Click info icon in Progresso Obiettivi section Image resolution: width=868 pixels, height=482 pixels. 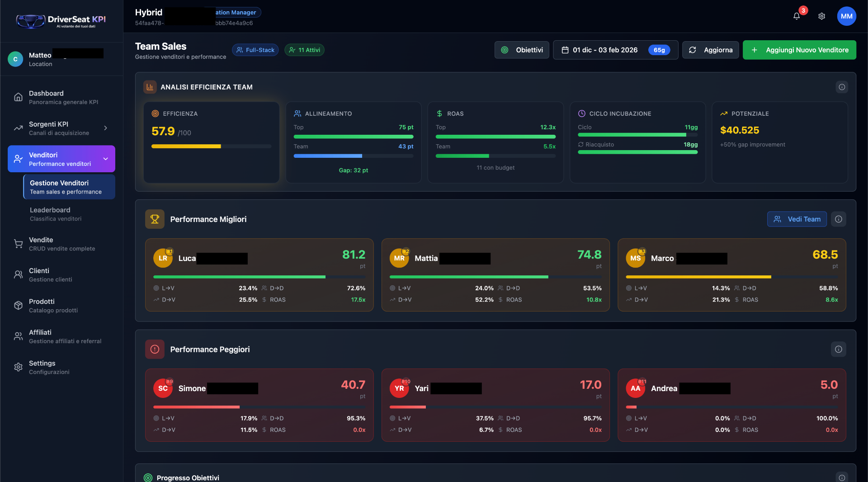[x=841, y=477]
